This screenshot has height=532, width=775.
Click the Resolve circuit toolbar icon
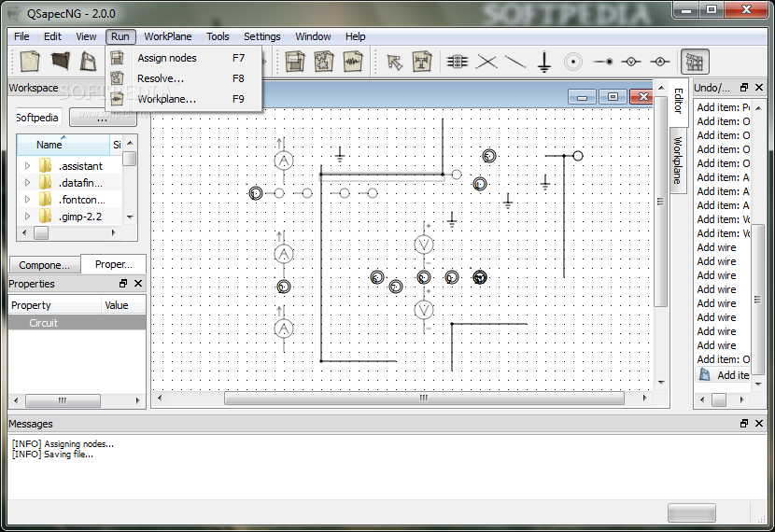pyautogui.click(x=324, y=62)
